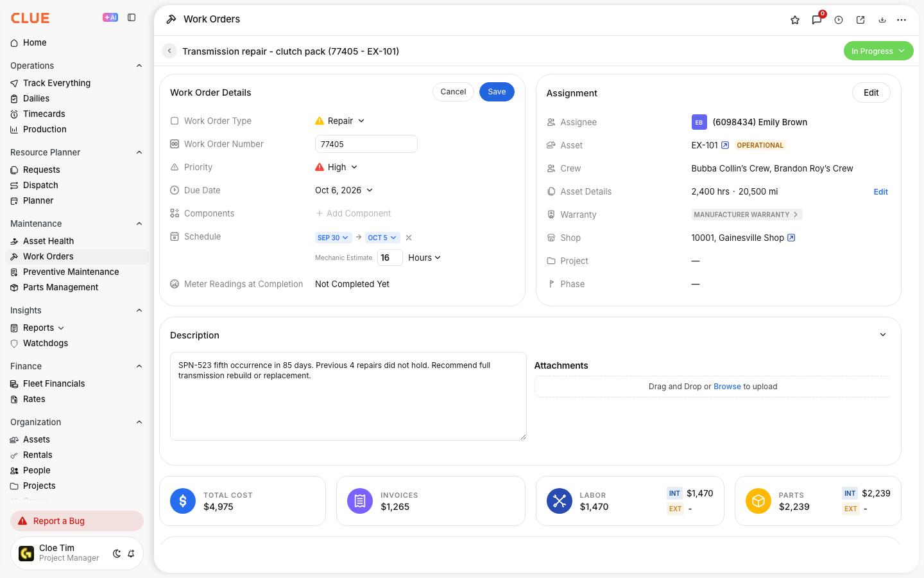Click the Total Cost dollar icon
Screen dimensions: 924x578
183,501
